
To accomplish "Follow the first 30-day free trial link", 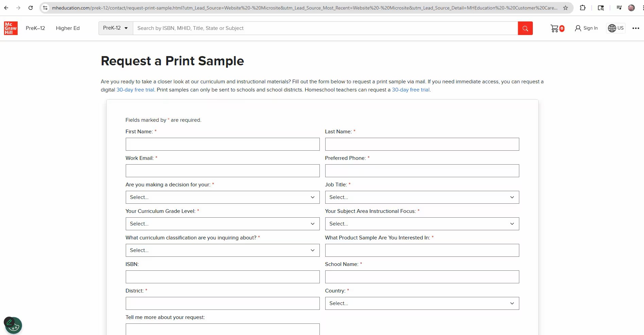I will (x=135, y=90).
